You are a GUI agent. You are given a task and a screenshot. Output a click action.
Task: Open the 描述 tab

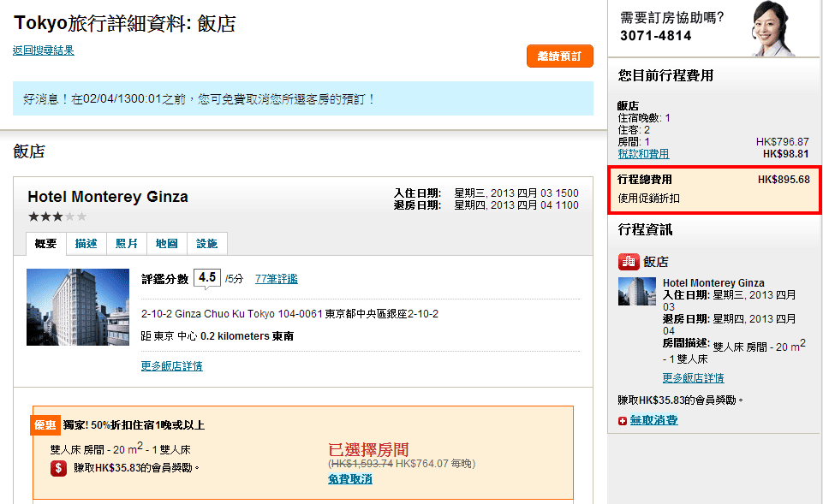pyautogui.click(x=86, y=244)
